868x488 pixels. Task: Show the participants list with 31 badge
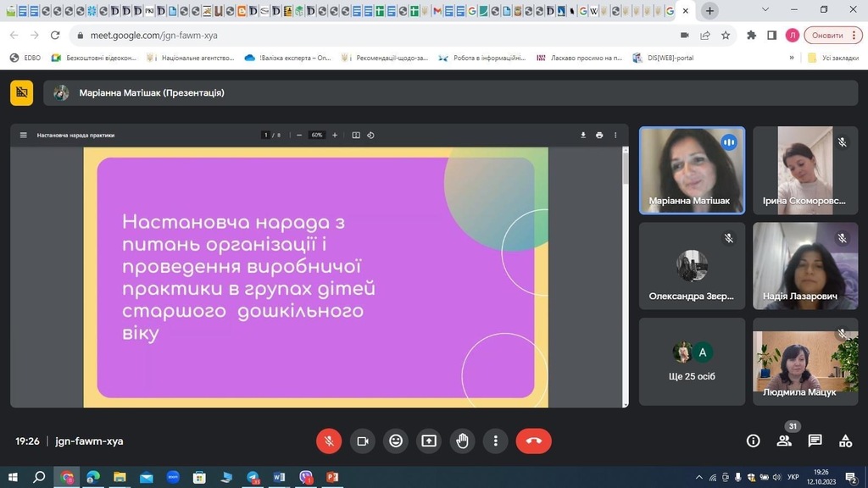click(x=784, y=441)
